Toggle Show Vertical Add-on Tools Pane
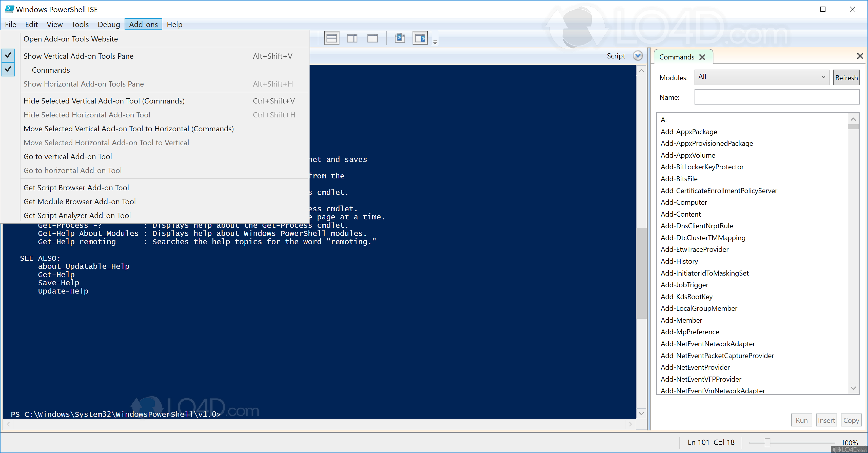 165,56
